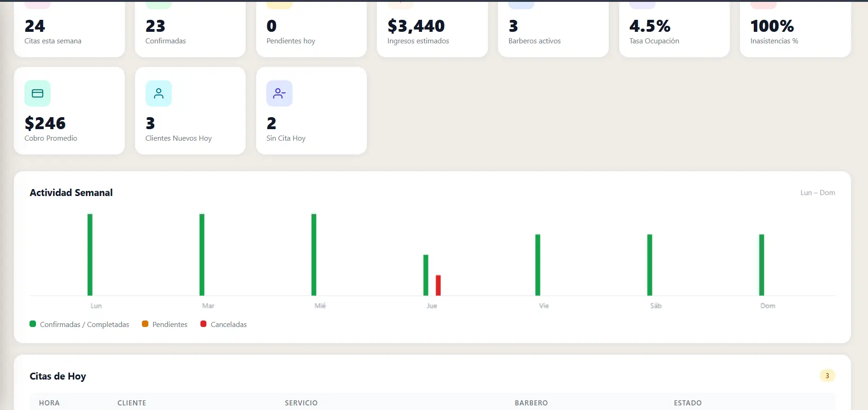This screenshot has width=868, height=410.
Task: Click the "Vie" axis label on the chart
Action: click(x=544, y=306)
